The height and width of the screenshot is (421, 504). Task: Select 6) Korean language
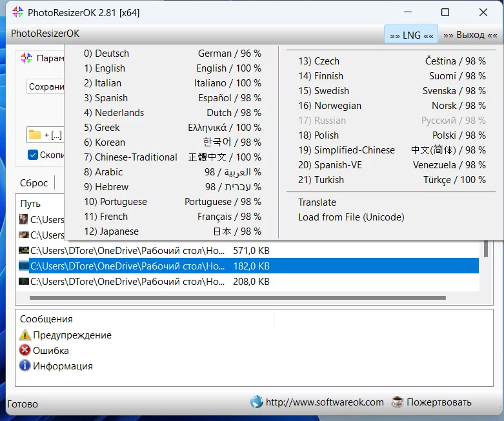tap(172, 142)
